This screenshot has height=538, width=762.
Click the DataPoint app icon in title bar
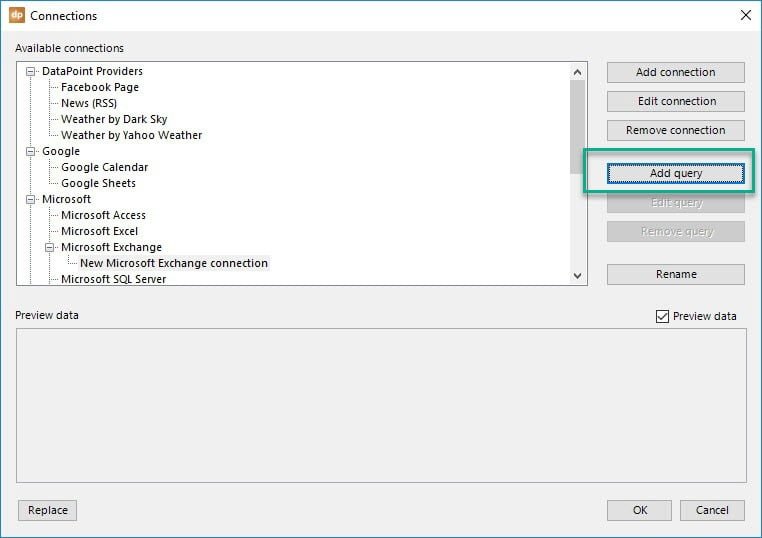[x=17, y=15]
